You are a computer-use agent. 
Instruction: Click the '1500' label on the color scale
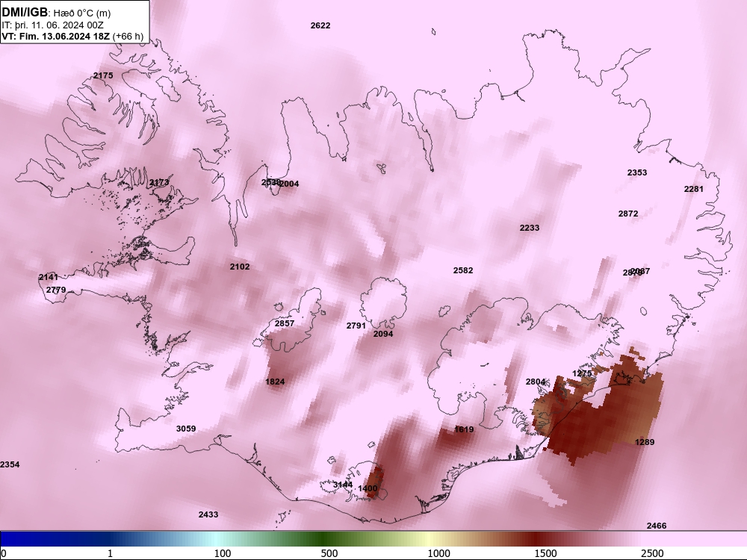pyautogui.click(x=545, y=553)
